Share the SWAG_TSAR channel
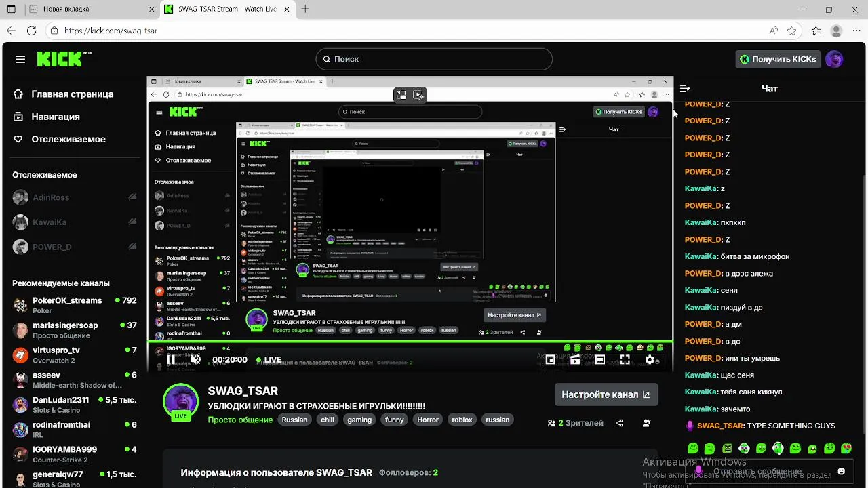Screen dimensions: 868x488 click(619, 423)
